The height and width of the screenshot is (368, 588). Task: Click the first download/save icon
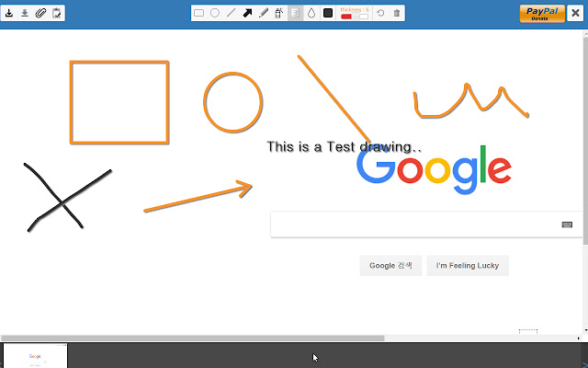[9, 13]
